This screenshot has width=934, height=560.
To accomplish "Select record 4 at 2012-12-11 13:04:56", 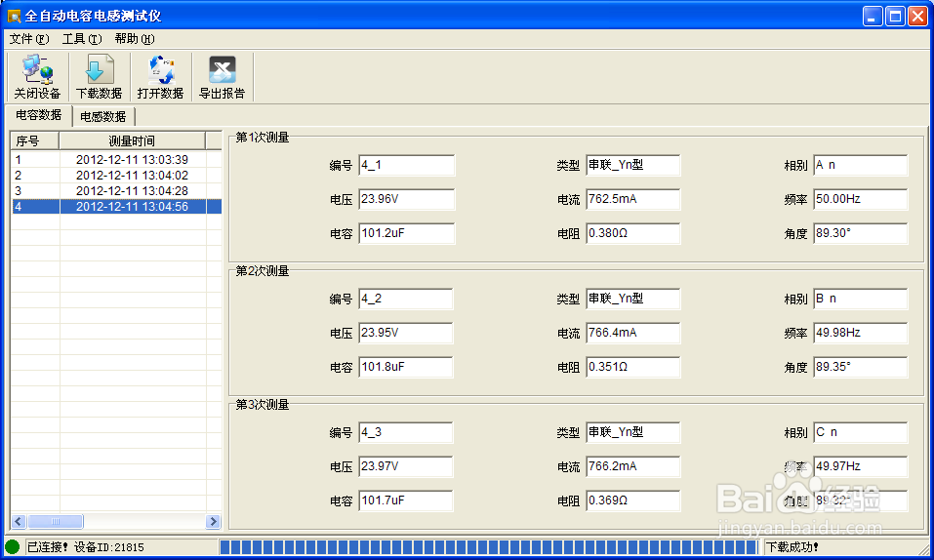I will (116, 206).
